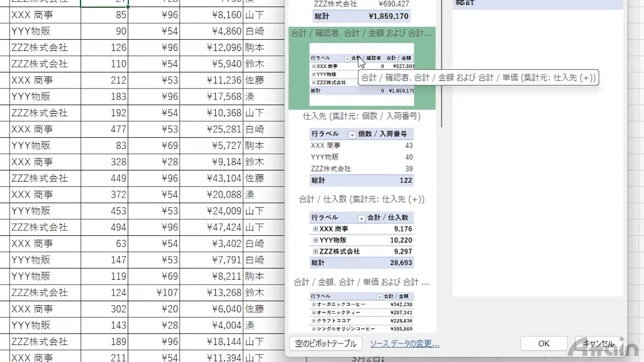Expand YYY物販 row showing 10,220
Image resolution: width=644 pixels, height=362 pixels.
pos(315,240)
